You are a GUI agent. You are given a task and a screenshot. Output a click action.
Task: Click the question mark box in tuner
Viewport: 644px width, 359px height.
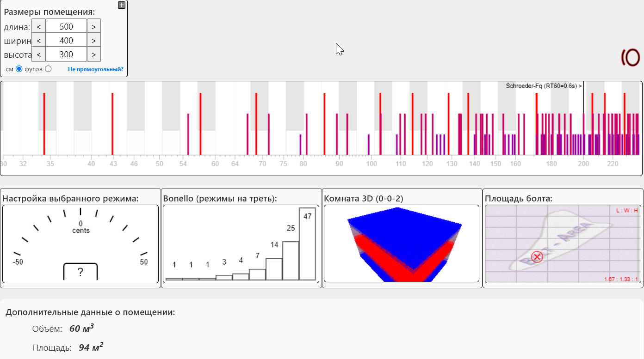(x=80, y=272)
